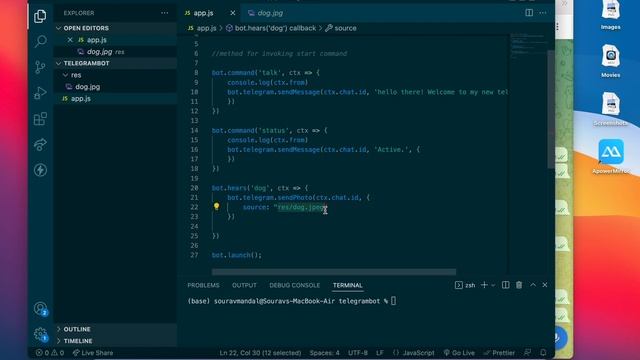
Task: Switch to the OUTPUT panel tab
Action: (244, 285)
